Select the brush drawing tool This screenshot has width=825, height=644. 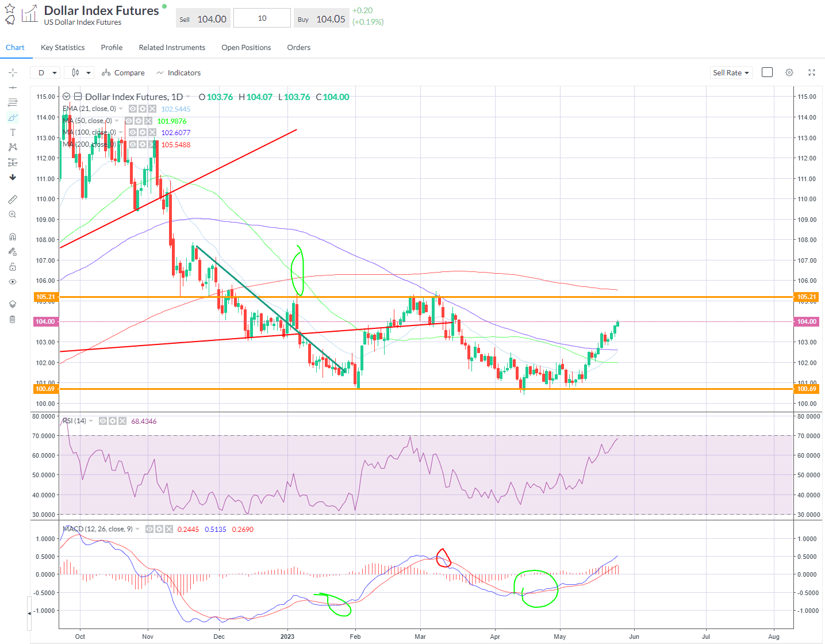point(13,117)
